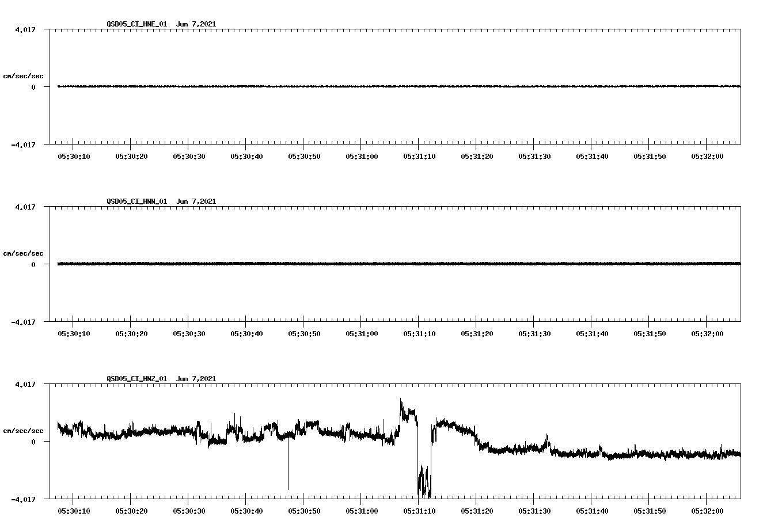
Task: Click the HNZ plot time label 05:30:40
Action: click(246, 511)
